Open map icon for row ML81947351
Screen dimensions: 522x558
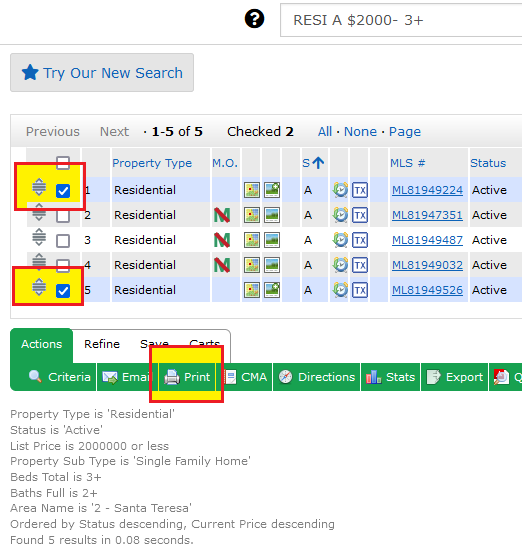tap(252, 215)
